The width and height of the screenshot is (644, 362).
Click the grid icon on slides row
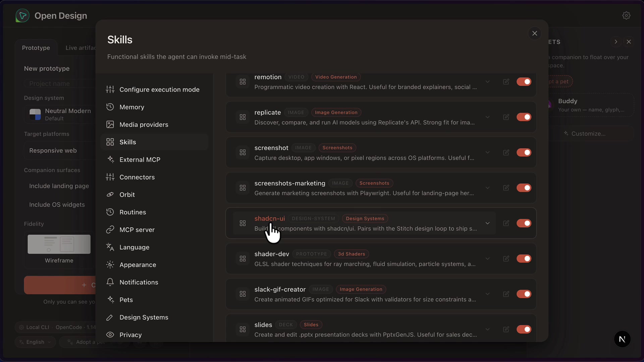point(243,329)
